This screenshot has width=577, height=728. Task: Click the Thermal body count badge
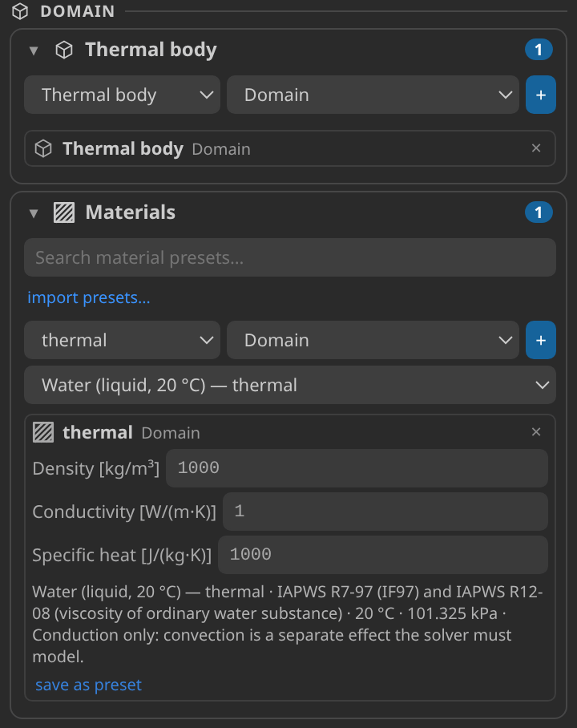539,50
